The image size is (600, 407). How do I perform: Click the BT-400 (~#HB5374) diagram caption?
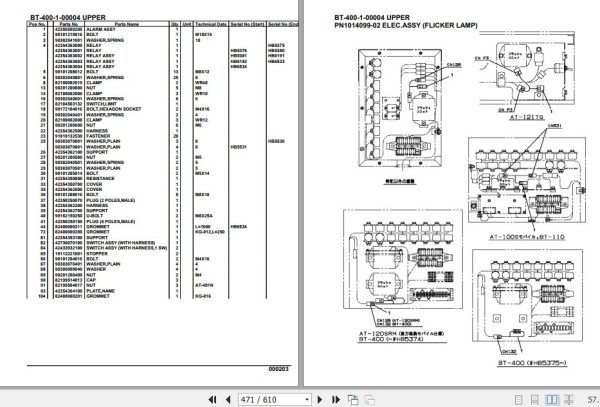[x=391, y=339]
